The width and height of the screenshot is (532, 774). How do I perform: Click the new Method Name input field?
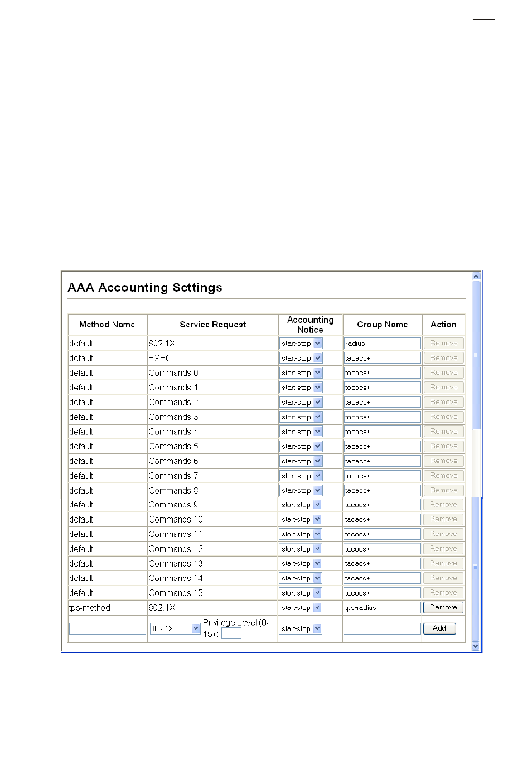108,628
